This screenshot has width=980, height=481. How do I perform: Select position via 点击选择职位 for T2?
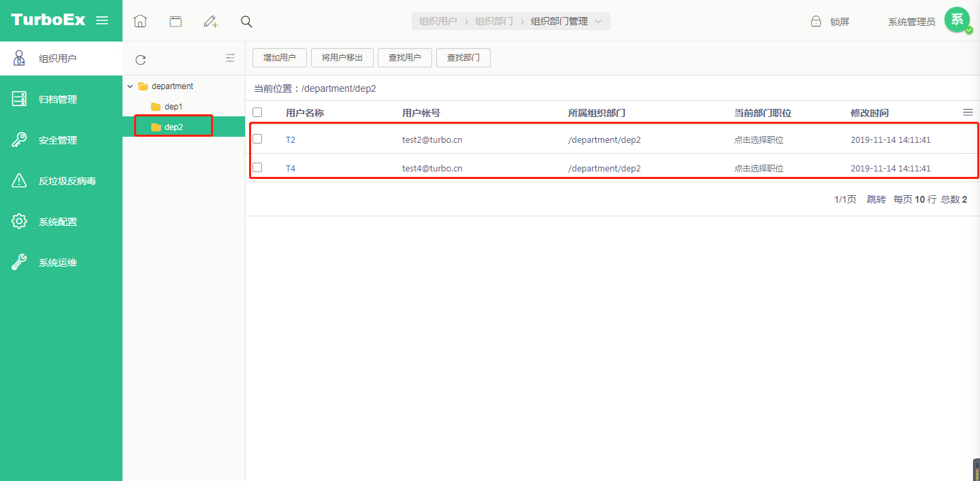coord(758,140)
